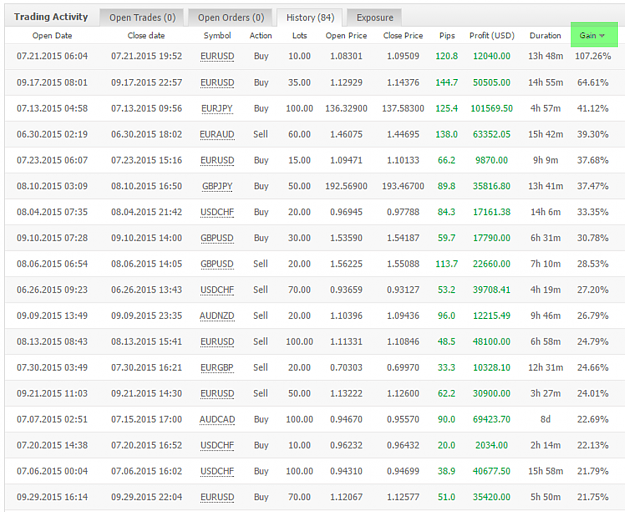625x512 pixels.
Task: Sort by Symbol column header
Action: tap(217, 35)
